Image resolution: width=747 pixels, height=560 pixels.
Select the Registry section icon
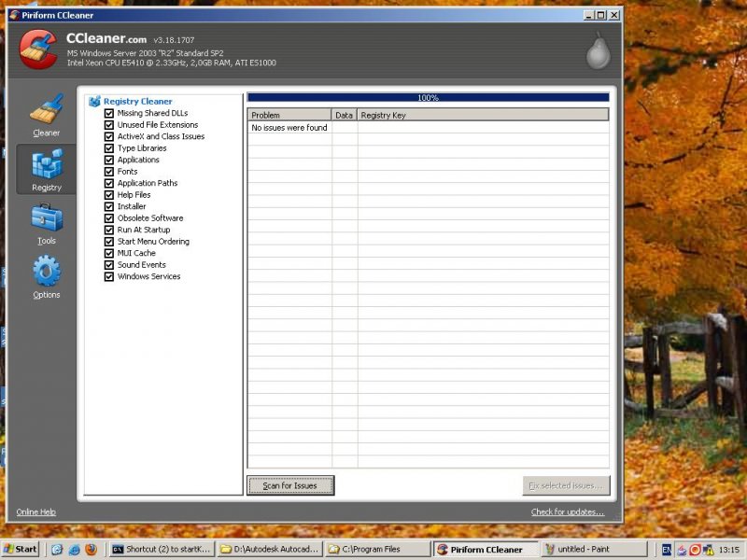(x=47, y=163)
